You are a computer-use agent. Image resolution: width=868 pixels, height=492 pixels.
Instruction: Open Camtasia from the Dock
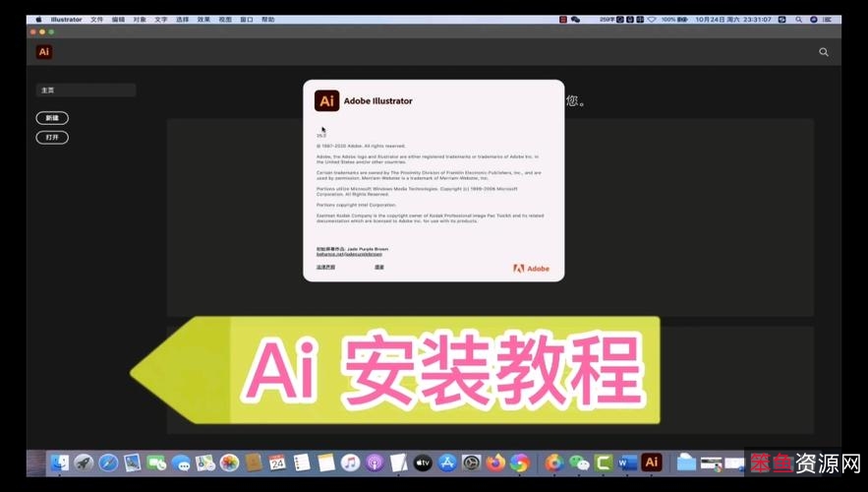[604, 462]
